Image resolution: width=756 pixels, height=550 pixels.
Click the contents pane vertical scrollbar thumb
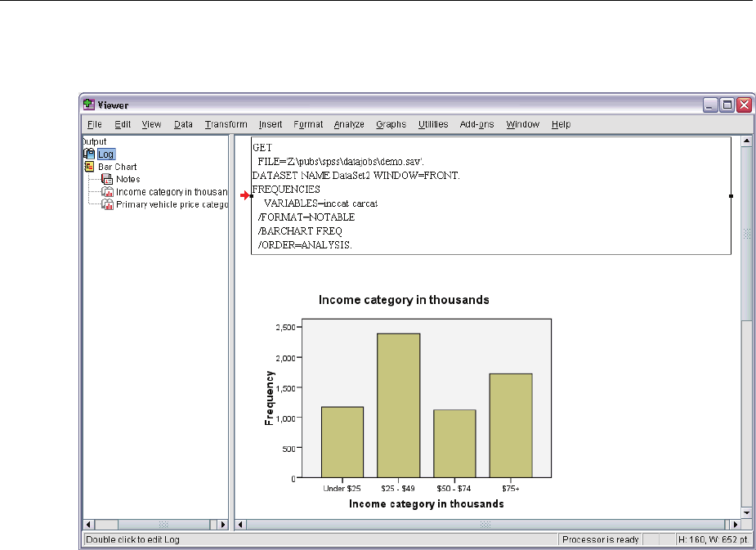(746, 234)
